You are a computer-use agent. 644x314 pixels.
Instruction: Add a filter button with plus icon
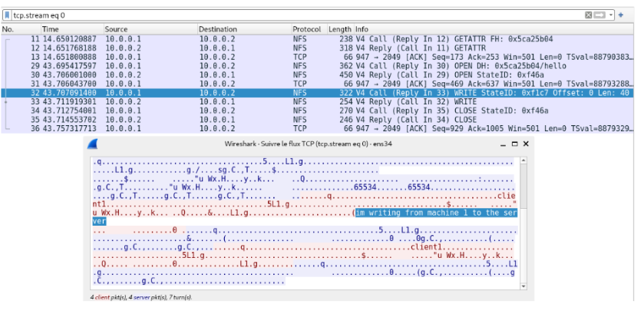pyautogui.click(x=621, y=15)
